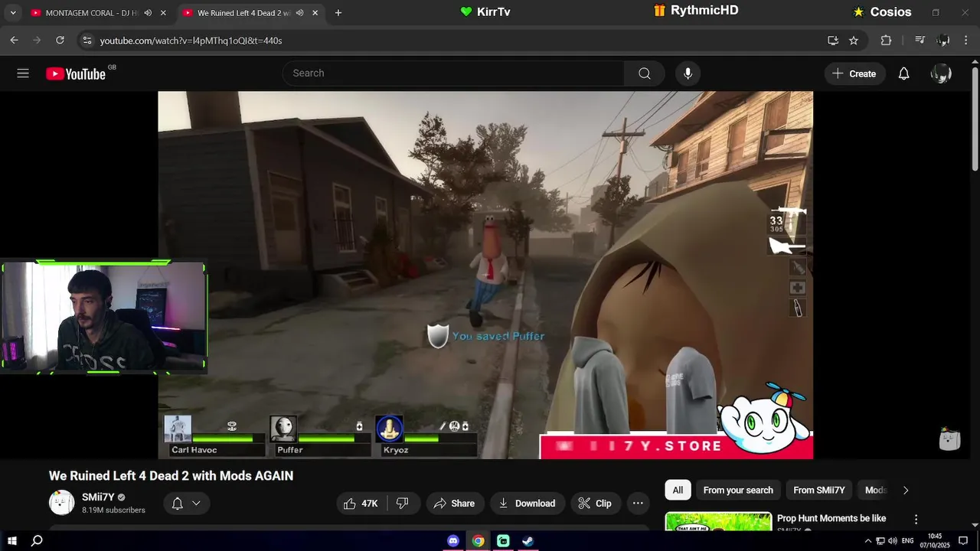This screenshot has width=980, height=551.
Task: Reload the current page
Action: 60,41
